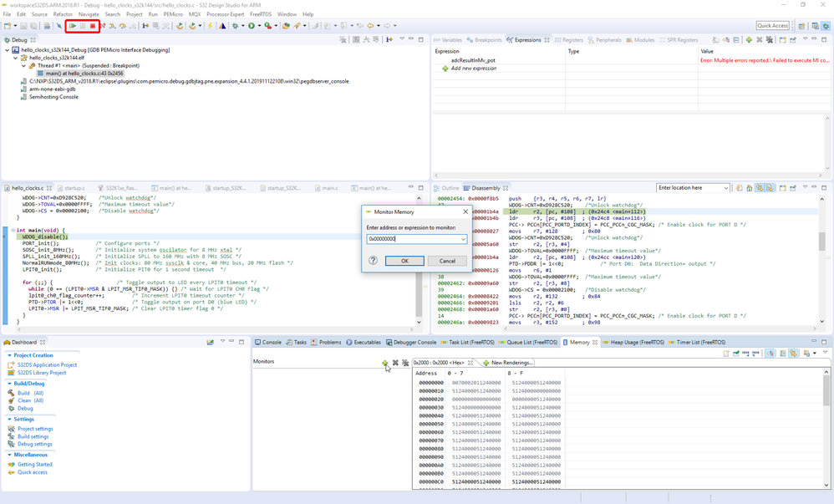834x504 pixels.
Task: Click the Help question mark in dialog
Action: (x=373, y=261)
